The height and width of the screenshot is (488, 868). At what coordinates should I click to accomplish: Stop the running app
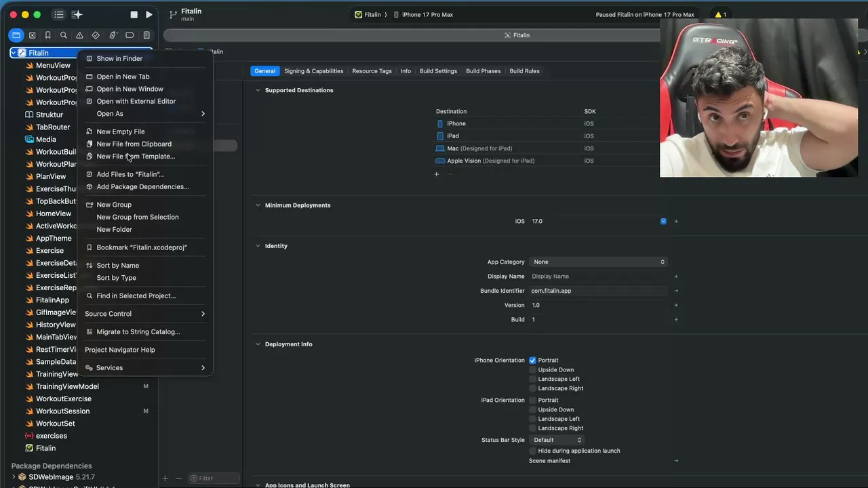point(134,14)
